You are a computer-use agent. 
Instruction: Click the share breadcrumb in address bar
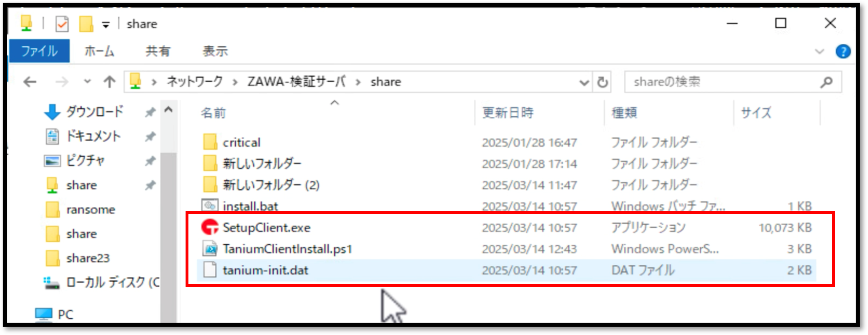pyautogui.click(x=386, y=82)
